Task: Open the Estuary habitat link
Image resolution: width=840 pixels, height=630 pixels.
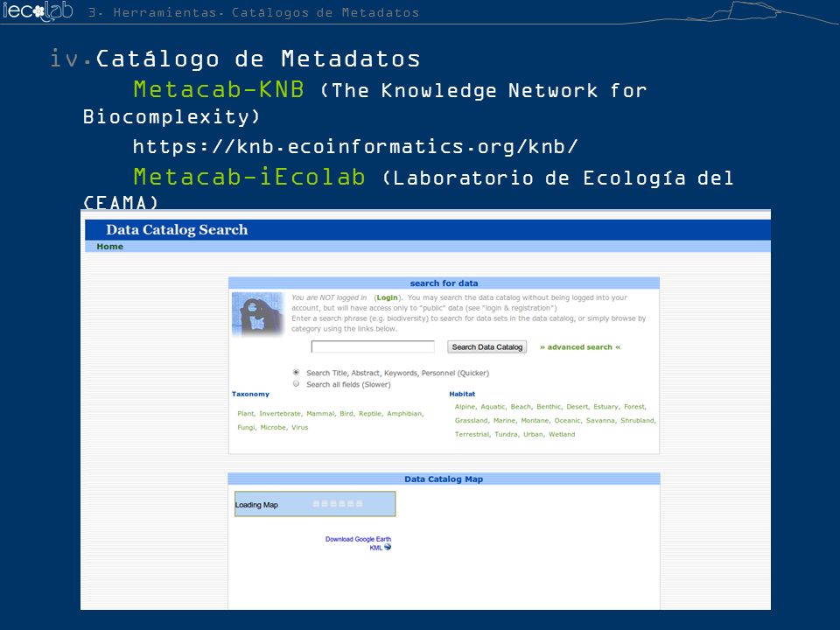Action: [x=605, y=407]
